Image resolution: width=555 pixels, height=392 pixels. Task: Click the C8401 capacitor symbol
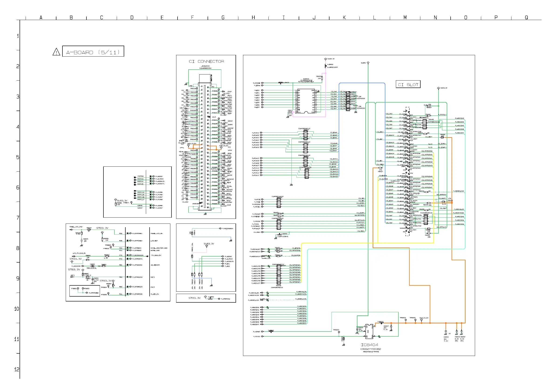point(446,332)
